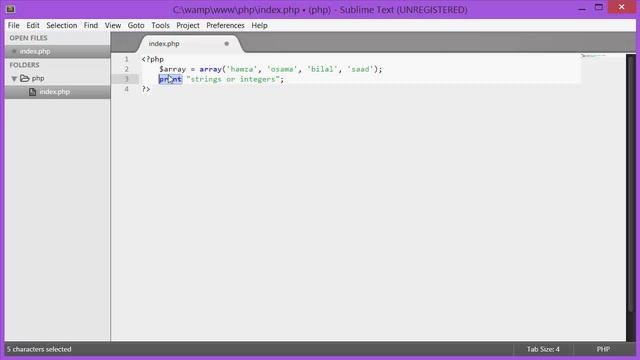Open the File menu

[x=13, y=25]
